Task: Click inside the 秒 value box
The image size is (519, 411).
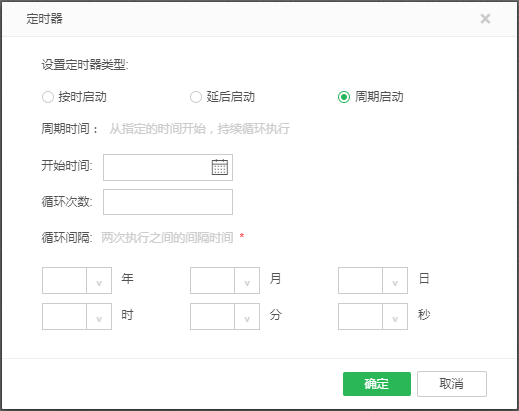Action: pyautogui.click(x=360, y=316)
